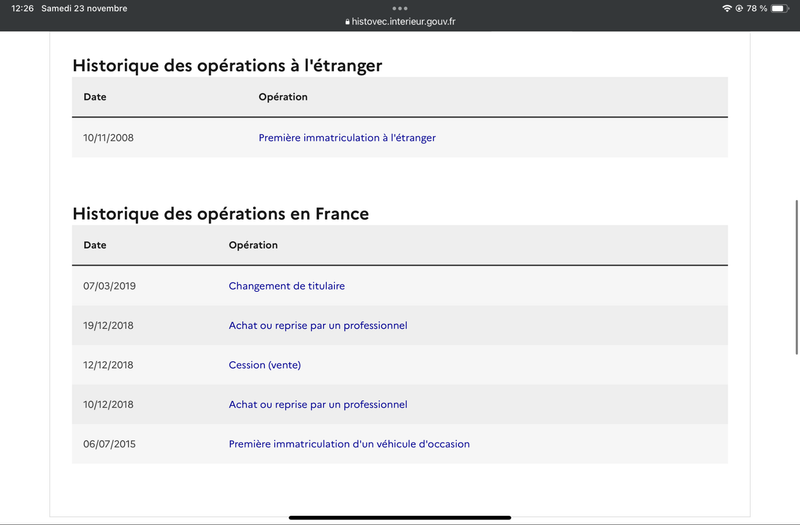Tap the 12:26 clock in status bar
Screen dimensions: 800x525
(22, 8)
